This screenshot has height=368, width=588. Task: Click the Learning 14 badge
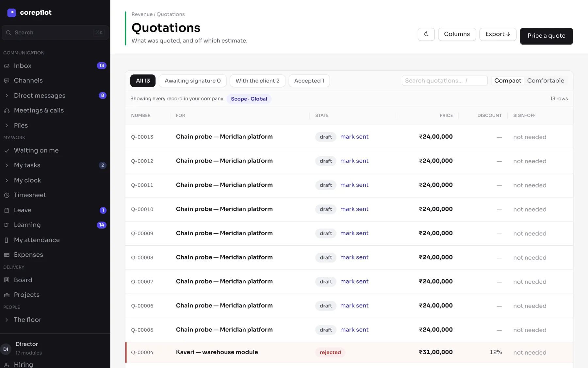point(102,225)
